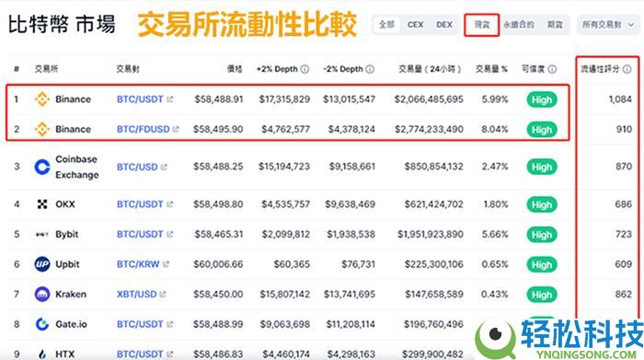This screenshot has width=644, height=360.
Task: Open the BTC/KRW pair link
Action: point(138,264)
